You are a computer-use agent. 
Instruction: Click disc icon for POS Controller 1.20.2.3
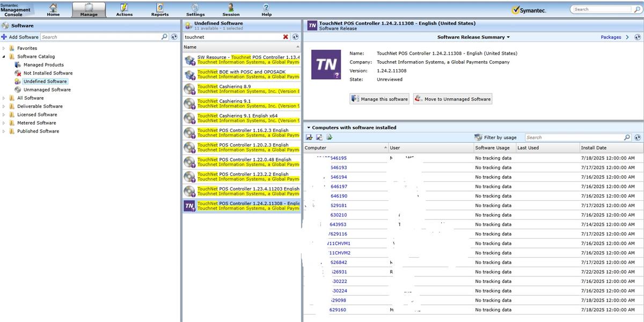189,147
